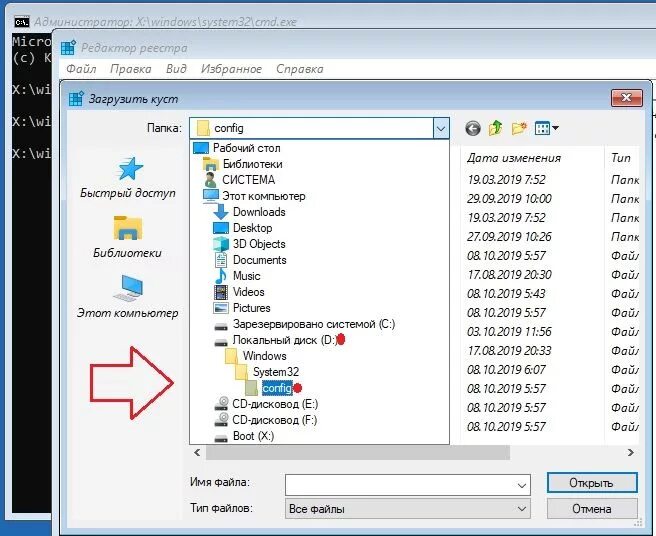Choose the Documents folder
The image size is (656, 536).
(259, 260)
